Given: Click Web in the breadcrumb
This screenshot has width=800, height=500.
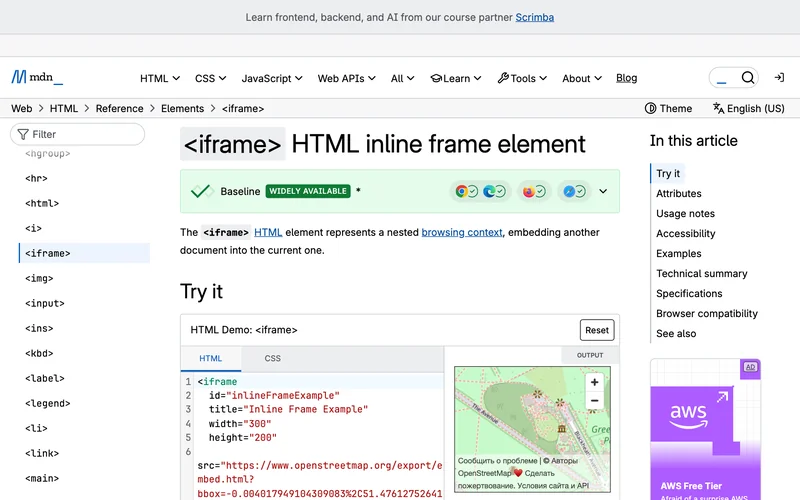Looking at the screenshot, I should (x=21, y=108).
